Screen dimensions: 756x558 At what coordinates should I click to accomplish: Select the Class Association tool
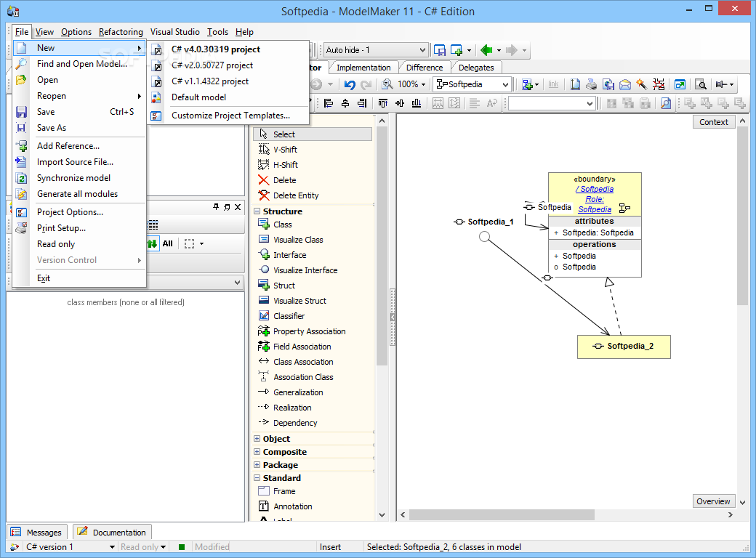point(303,362)
